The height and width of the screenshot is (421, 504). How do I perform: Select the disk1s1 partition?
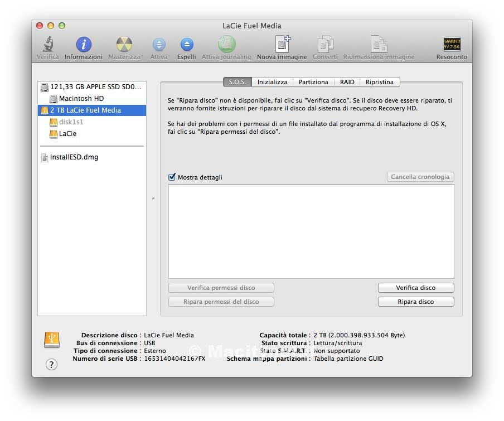click(92, 122)
